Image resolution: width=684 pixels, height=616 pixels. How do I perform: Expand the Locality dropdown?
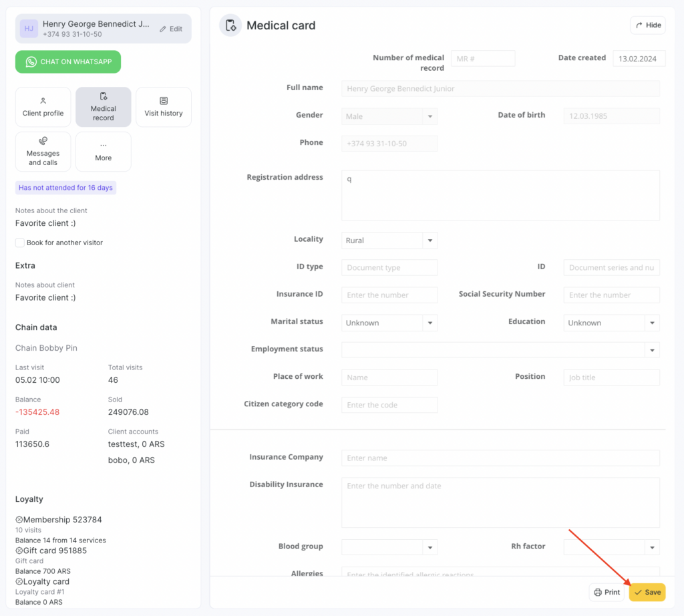pos(430,241)
